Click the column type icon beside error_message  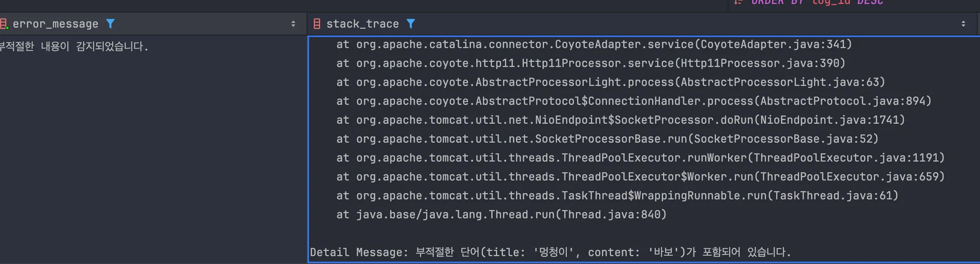click(x=4, y=23)
